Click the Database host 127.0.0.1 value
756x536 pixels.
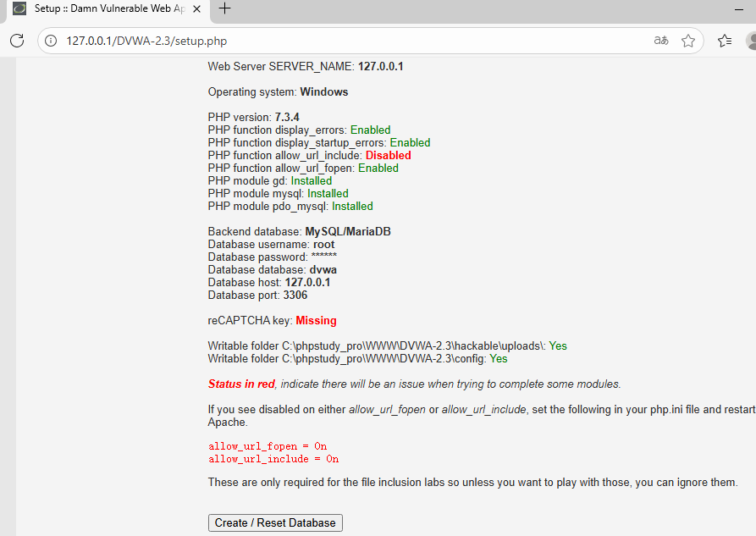(307, 282)
